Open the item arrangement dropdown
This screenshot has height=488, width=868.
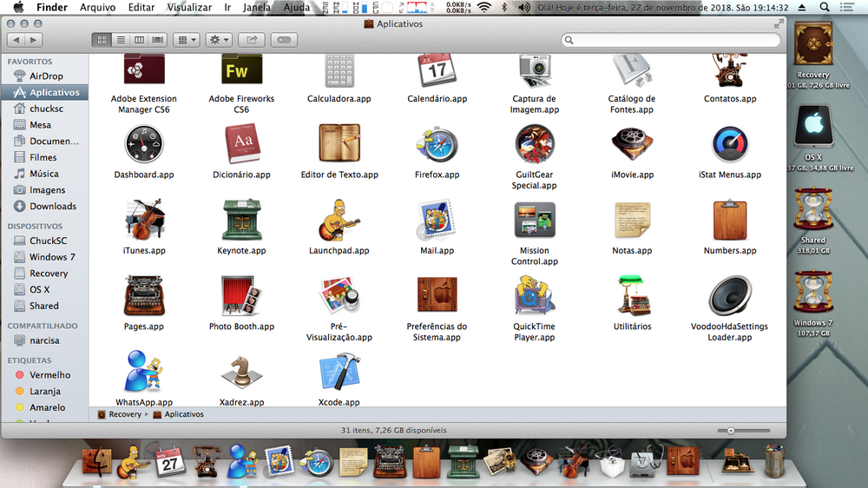click(186, 40)
